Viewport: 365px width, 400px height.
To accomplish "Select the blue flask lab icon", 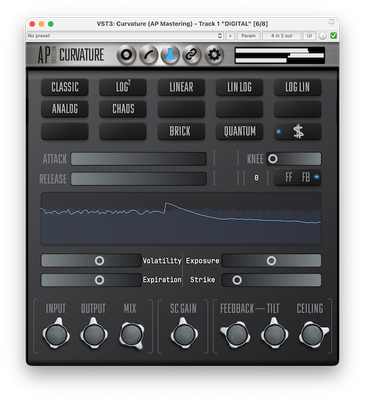I will pyautogui.click(x=170, y=55).
